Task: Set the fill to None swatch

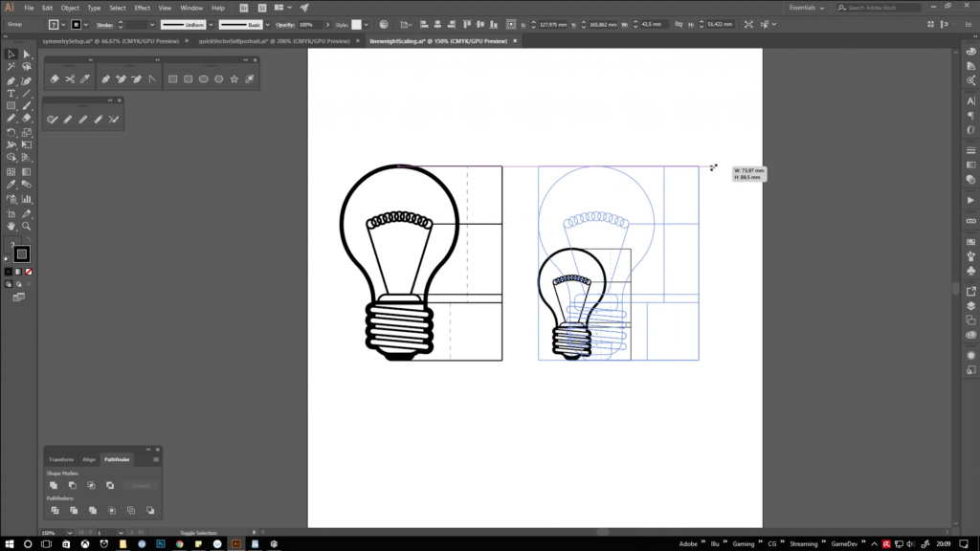Action: [29, 272]
